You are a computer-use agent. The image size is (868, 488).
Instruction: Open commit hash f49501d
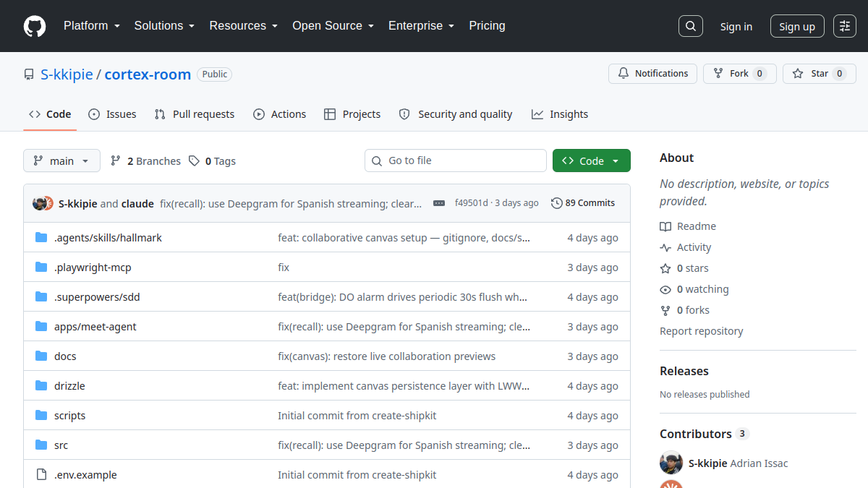(471, 203)
